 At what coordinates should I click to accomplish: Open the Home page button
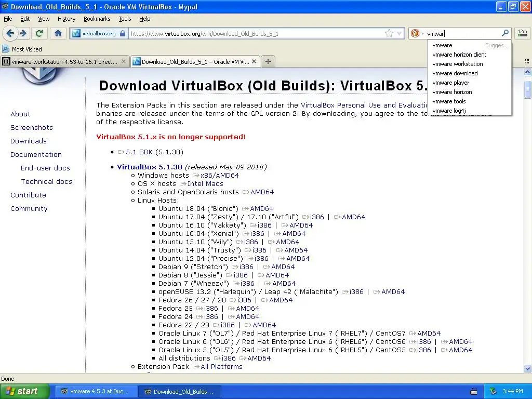[x=58, y=33]
